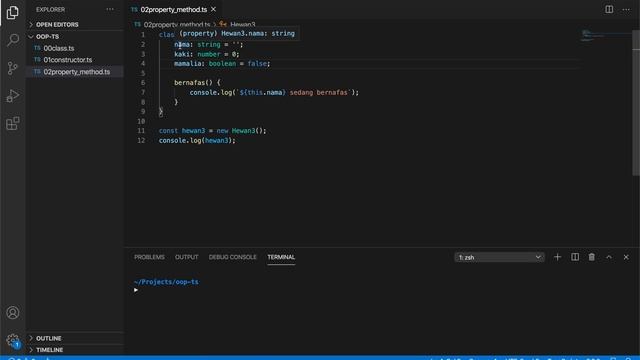Open the Manage gear settings icon
Viewport: 640px width, 360px height.
pos(13,340)
